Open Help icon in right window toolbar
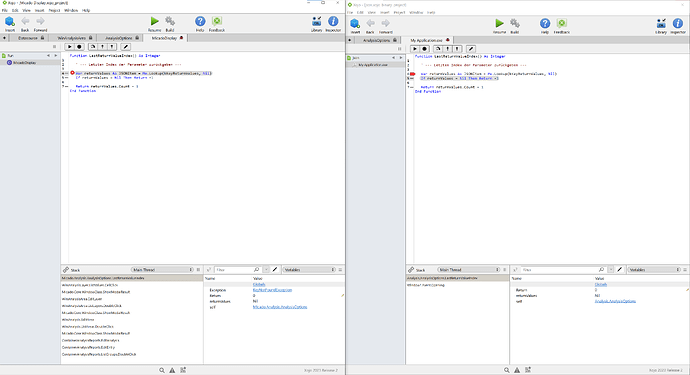Viewport: 690px width, 375px height. click(545, 23)
